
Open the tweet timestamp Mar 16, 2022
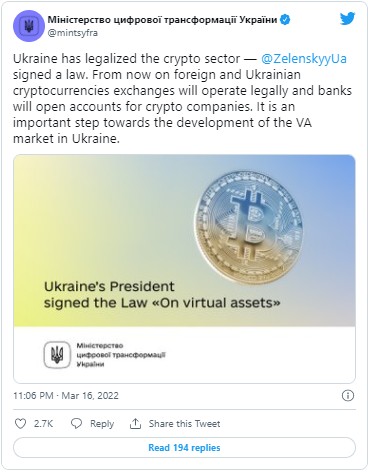pos(66,396)
